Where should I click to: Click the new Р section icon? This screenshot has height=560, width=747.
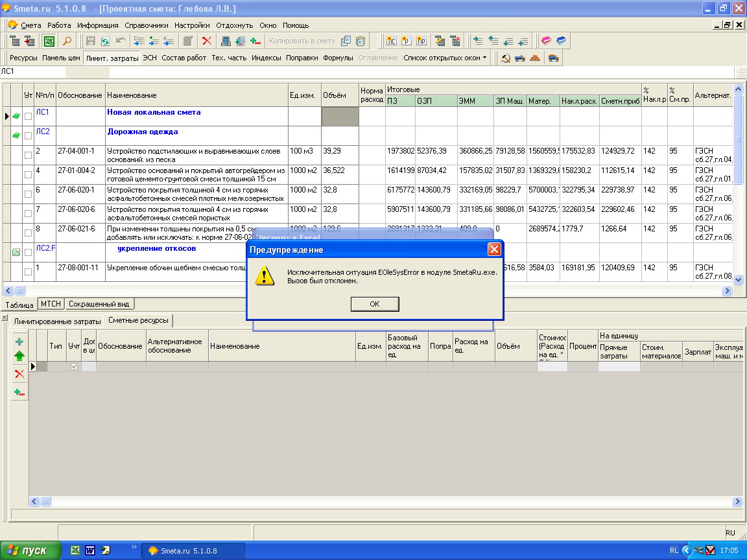[407, 41]
